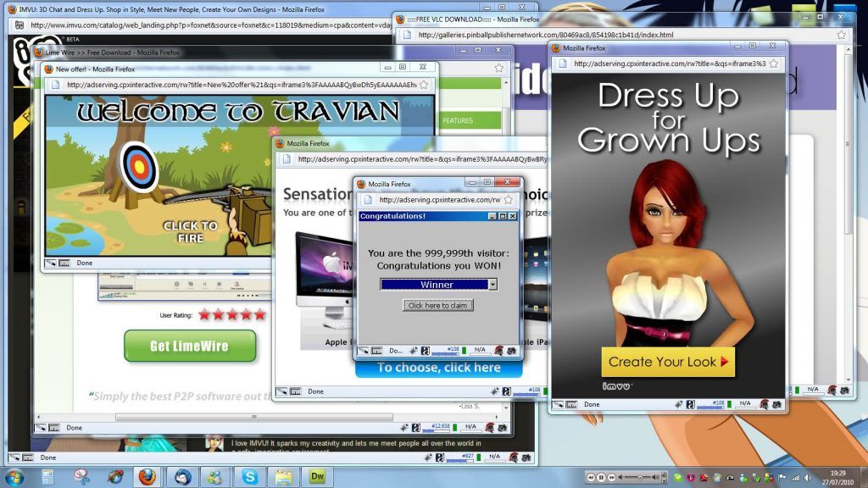Expand the Winner dropdown arrow
868x488 pixels.
(492, 285)
